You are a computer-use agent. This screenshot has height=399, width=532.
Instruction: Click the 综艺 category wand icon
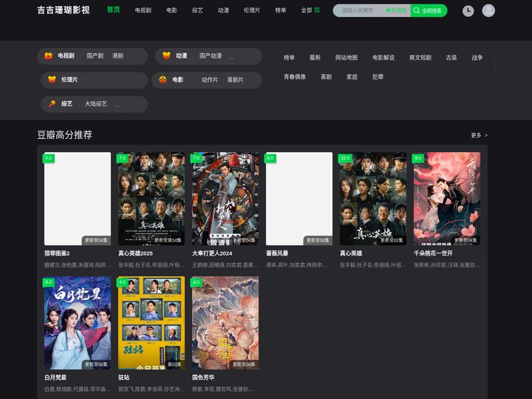(x=52, y=103)
